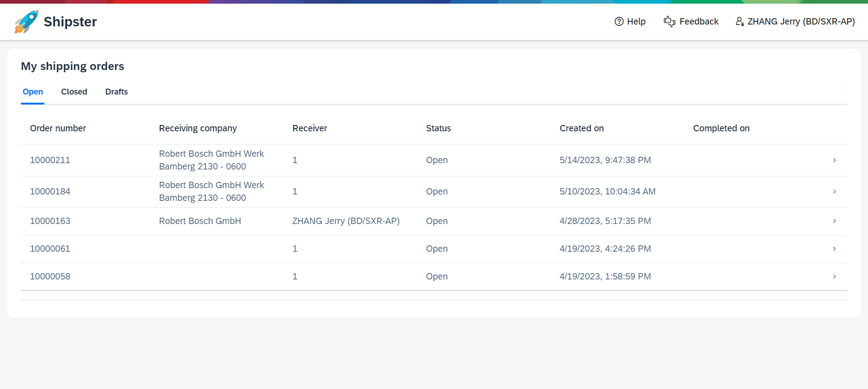
Task: Switch to the Drafts tab
Action: [116, 92]
